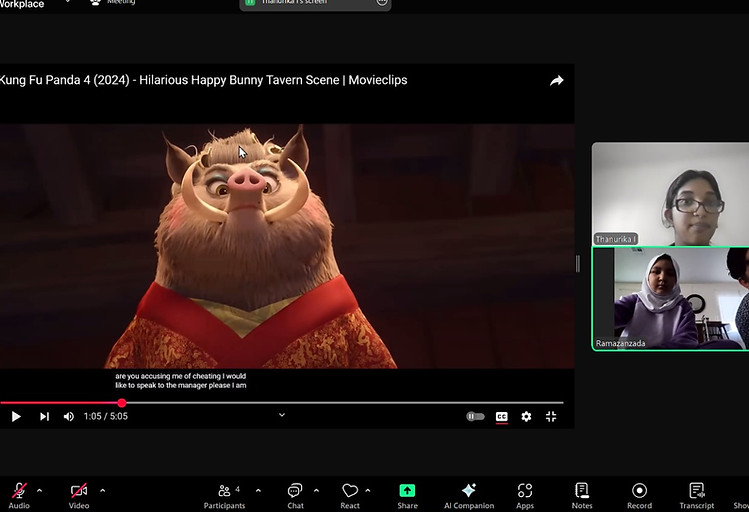This screenshot has height=512, width=749.
Task: Skip to the next video
Action: [44, 416]
